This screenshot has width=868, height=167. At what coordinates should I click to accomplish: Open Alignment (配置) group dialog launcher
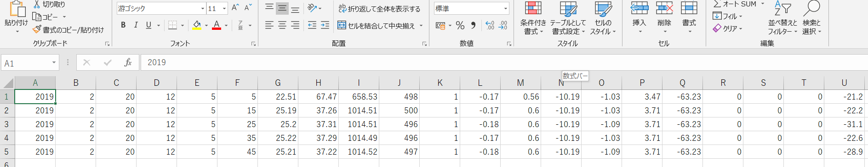click(424, 44)
